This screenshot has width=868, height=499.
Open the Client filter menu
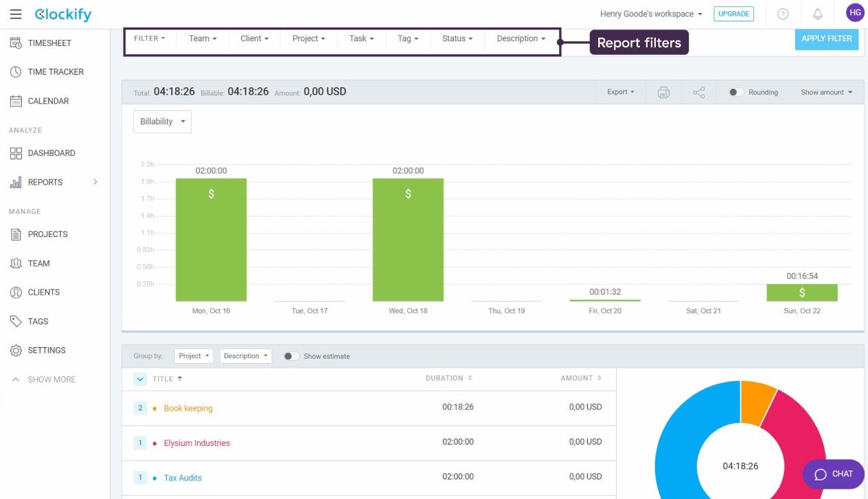254,38
